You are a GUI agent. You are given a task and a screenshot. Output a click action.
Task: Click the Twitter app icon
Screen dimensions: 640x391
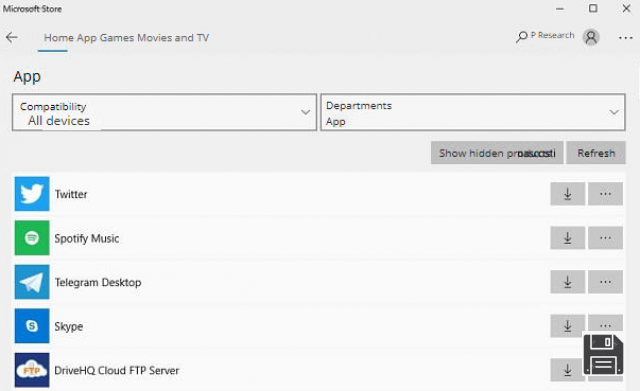tap(32, 194)
